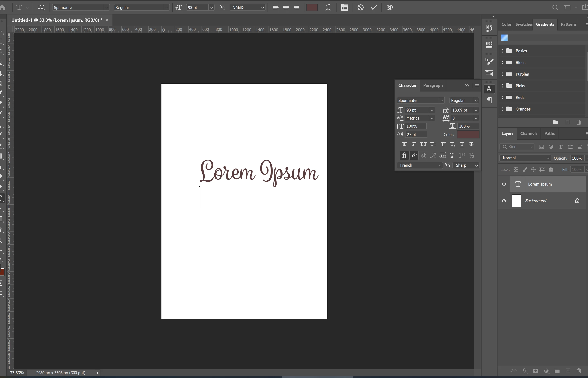588x378 pixels.
Task: Apply Faux Bold in the Character panel
Action: point(404,144)
